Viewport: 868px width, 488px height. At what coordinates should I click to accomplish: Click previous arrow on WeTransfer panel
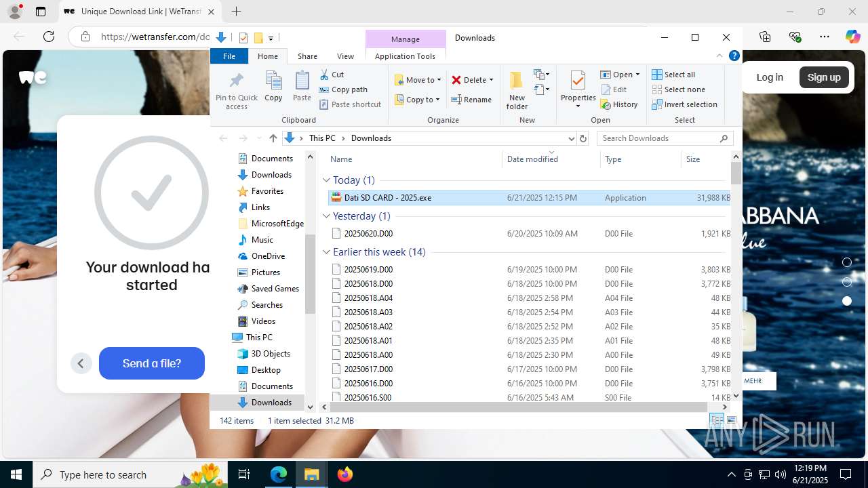coord(81,363)
